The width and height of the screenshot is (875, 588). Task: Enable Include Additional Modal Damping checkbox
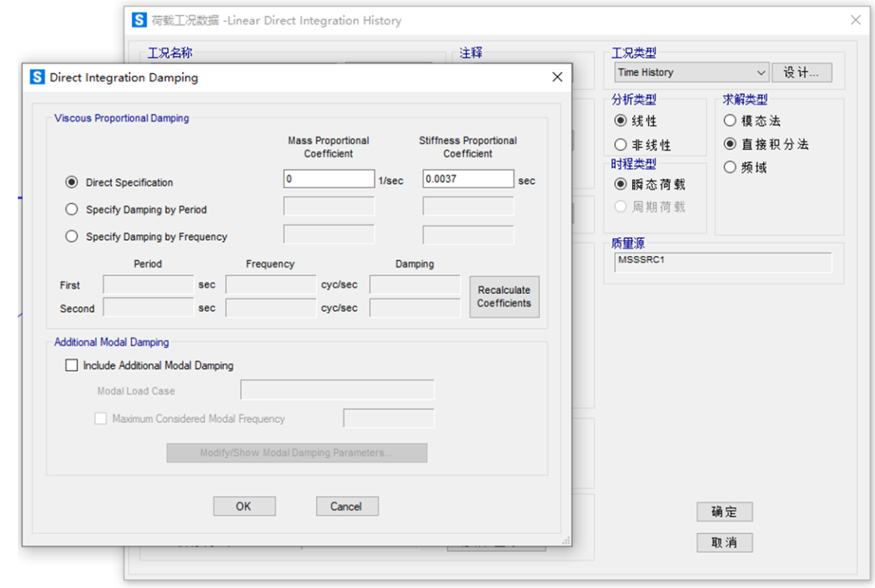point(71,365)
